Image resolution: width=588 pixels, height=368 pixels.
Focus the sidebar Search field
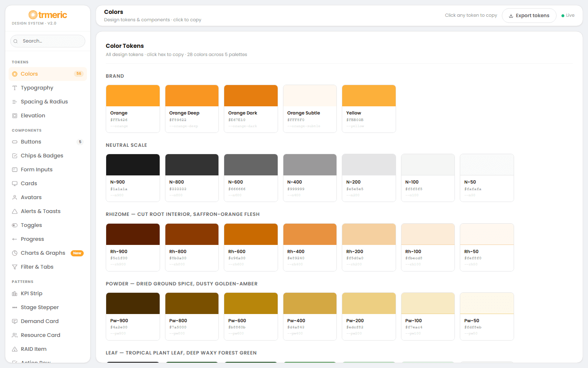point(48,41)
